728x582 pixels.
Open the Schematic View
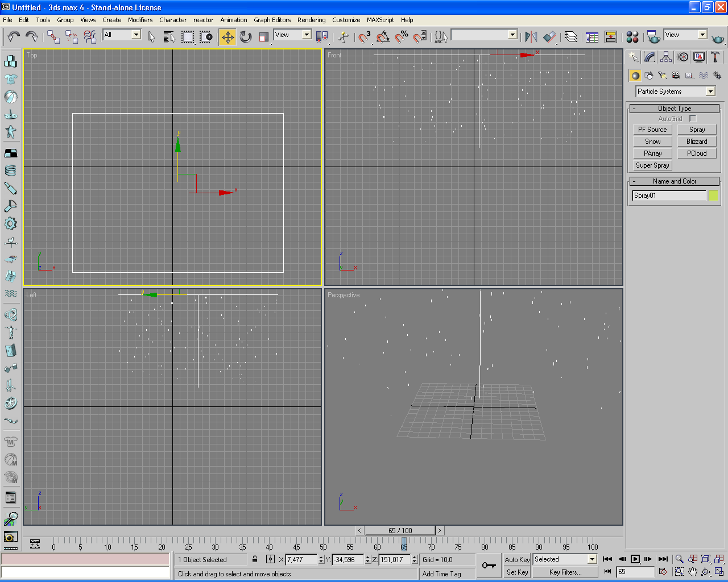(610, 37)
